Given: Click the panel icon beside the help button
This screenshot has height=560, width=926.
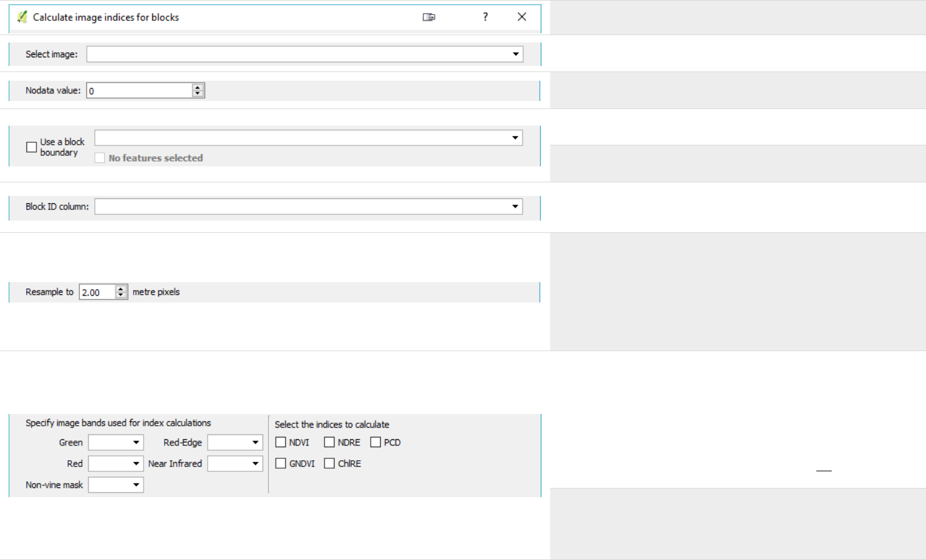Looking at the screenshot, I should pyautogui.click(x=429, y=17).
